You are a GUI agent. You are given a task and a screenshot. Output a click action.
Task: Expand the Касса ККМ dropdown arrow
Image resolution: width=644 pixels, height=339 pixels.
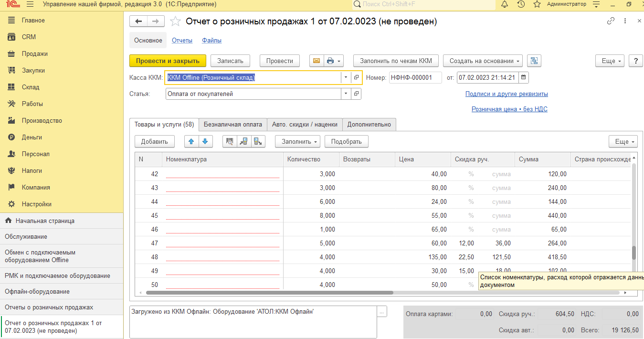(346, 77)
